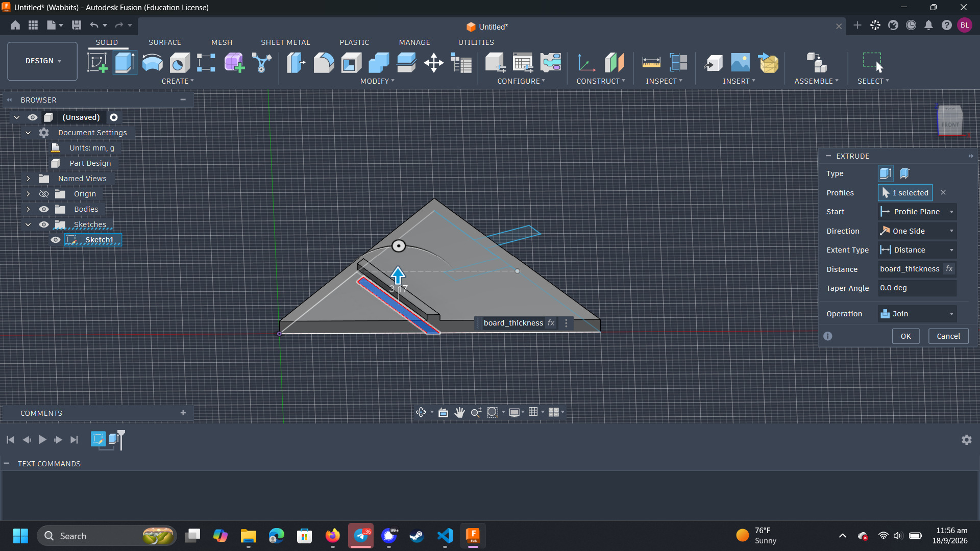Open the Orbit navigation tool
Image resolution: width=980 pixels, height=551 pixels.
click(x=421, y=412)
